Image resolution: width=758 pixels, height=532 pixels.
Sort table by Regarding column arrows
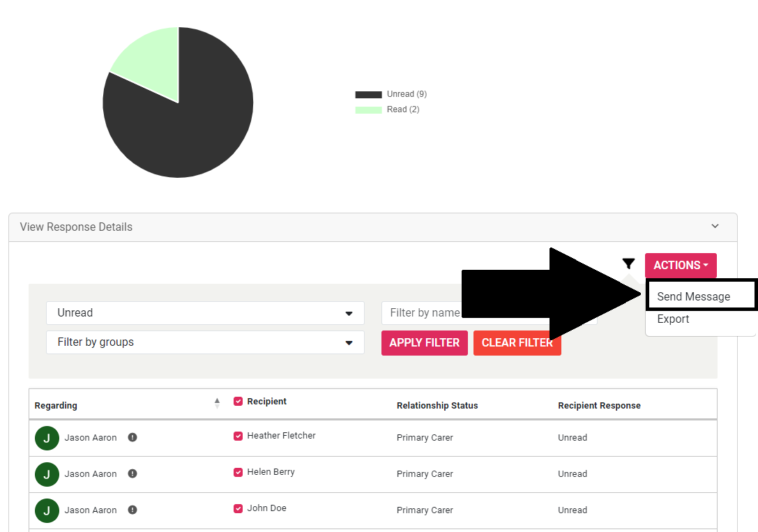point(217,403)
